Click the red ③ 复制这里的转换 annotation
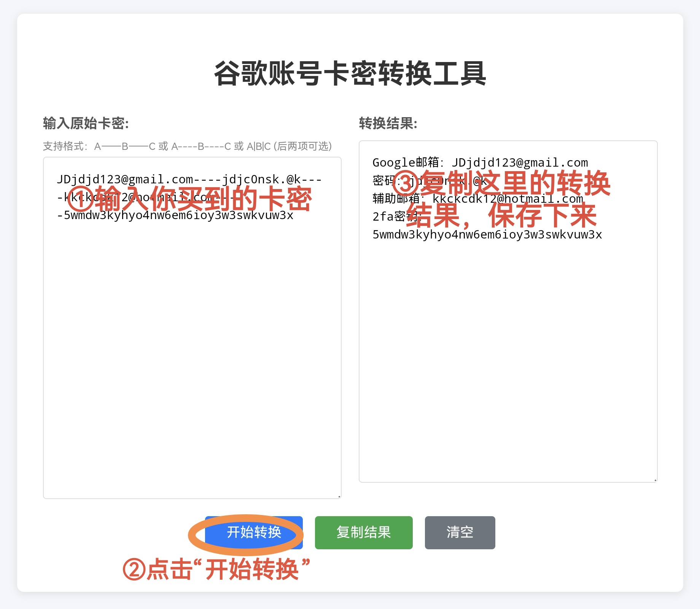The height and width of the screenshot is (609, 700). click(501, 183)
